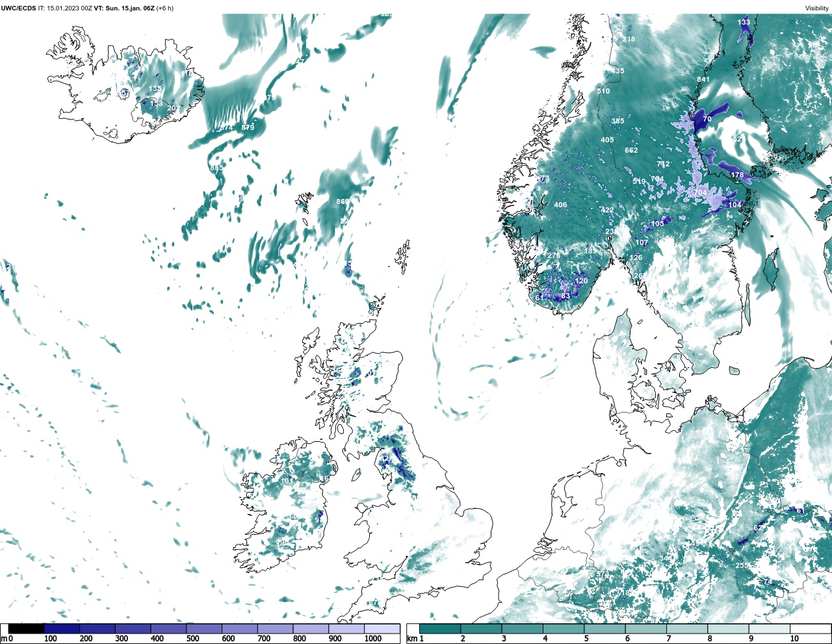Viewport: 832px width, 644px height.
Task: Click the dark teal 1 km legend swatch
Action: coord(440,628)
